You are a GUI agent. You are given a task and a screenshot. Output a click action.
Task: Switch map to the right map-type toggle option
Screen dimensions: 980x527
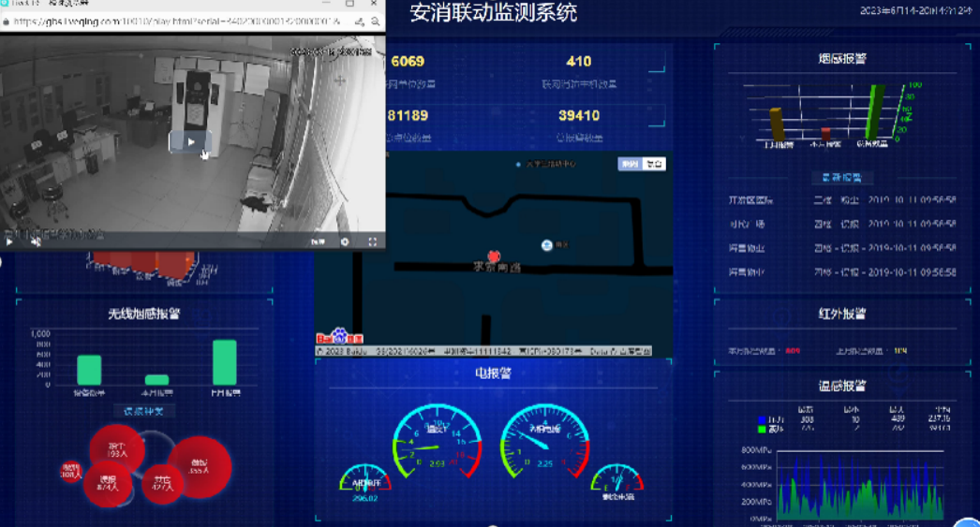(x=653, y=164)
